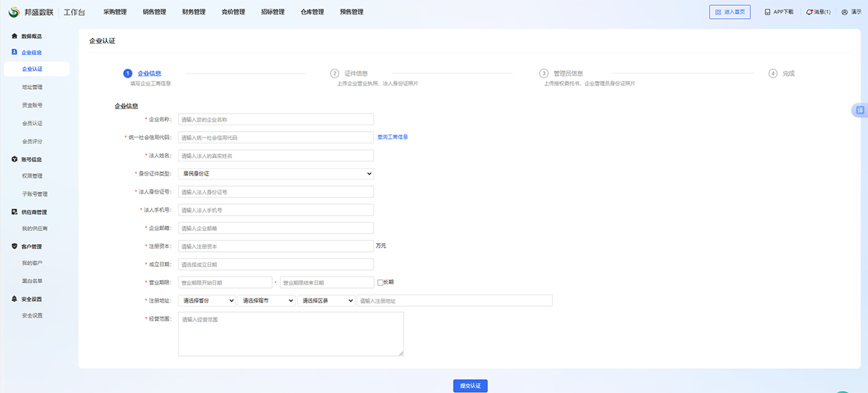Image resolution: width=868 pixels, height=393 pixels.
Task: Focus the 法人身份证号 input field
Action: click(x=276, y=192)
